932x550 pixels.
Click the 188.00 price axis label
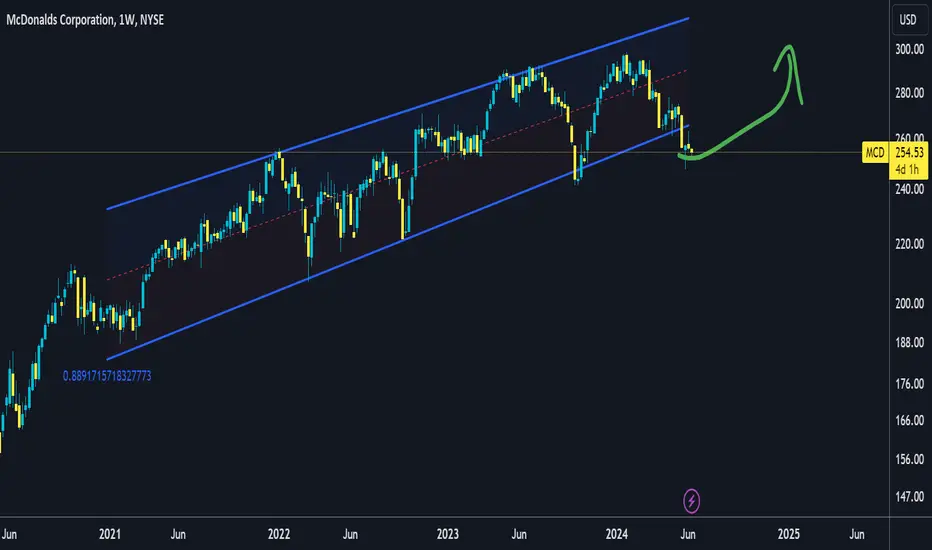[x=909, y=342]
